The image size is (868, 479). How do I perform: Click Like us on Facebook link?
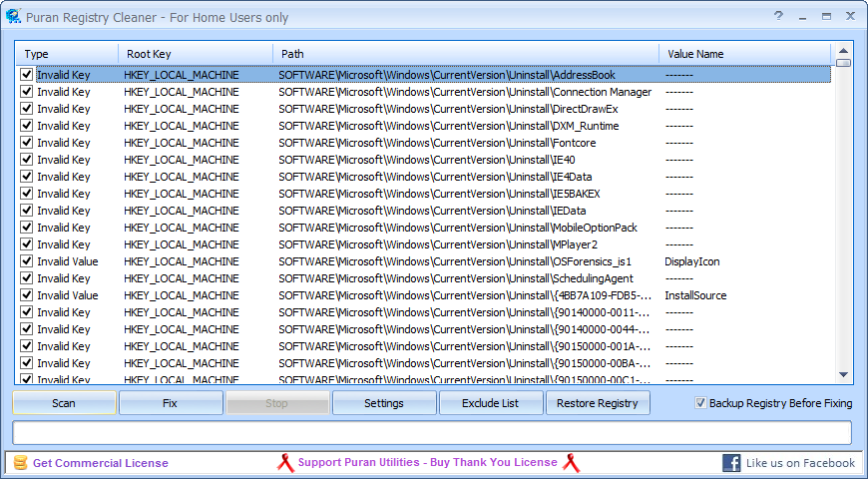[x=800, y=463]
